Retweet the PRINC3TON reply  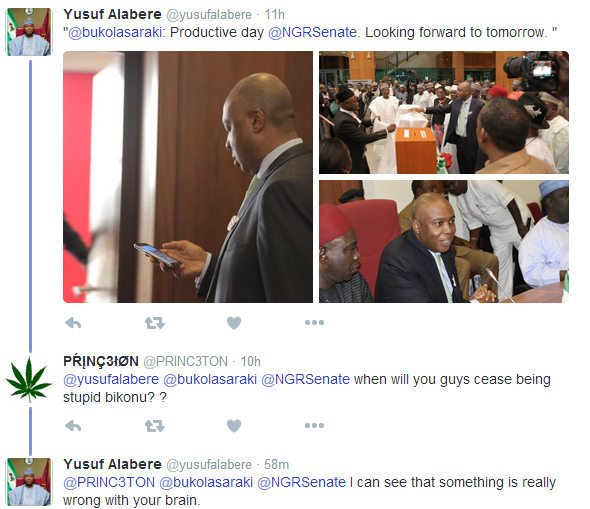[155, 426]
